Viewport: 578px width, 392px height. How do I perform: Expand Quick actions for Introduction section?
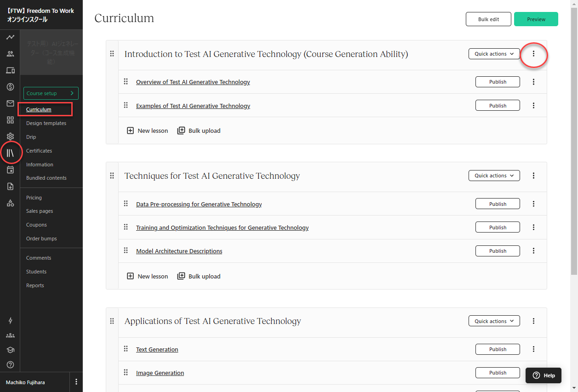pyautogui.click(x=494, y=54)
